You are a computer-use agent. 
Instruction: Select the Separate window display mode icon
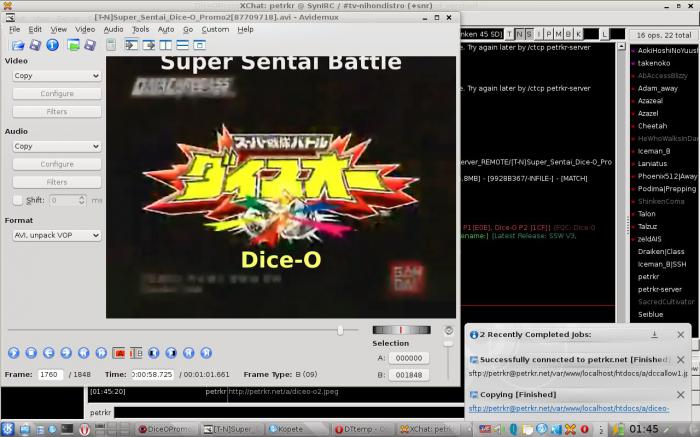[200, 45]
